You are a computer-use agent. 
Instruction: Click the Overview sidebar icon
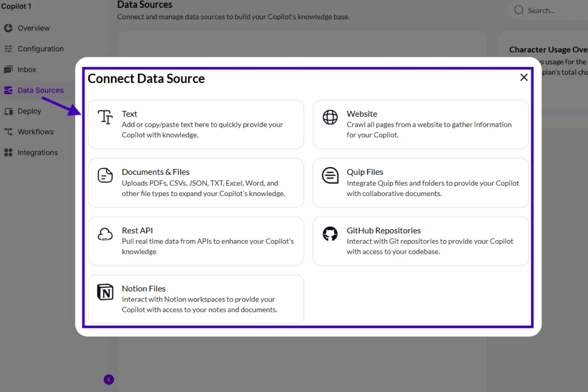point(8,28)
